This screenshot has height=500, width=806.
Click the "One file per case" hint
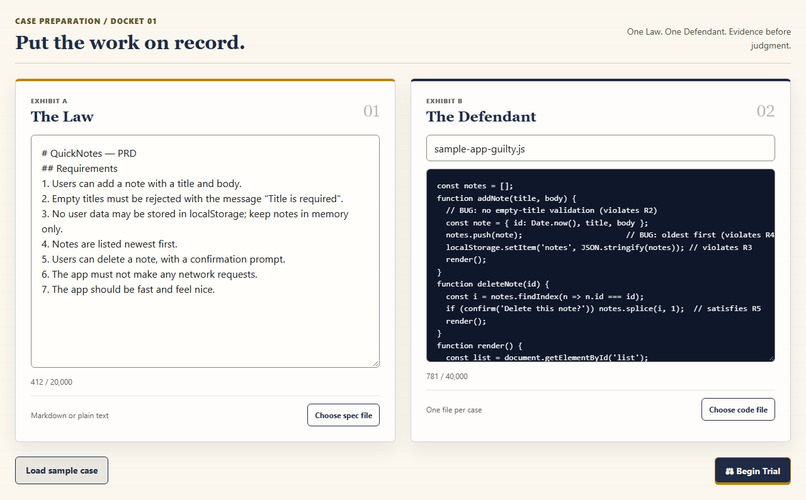pyautogui.click(x=454, y=410)
